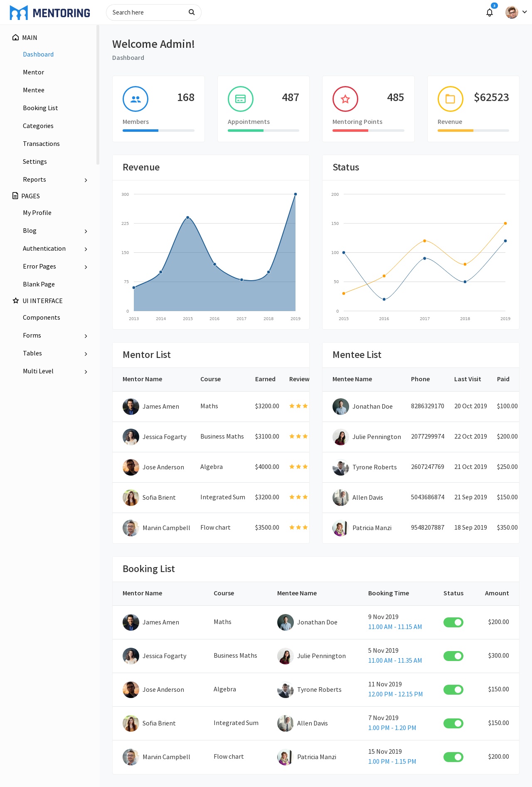Expand the Blog submenu
This screenshot has height=787, width=532.
click(x=86, y=231)
